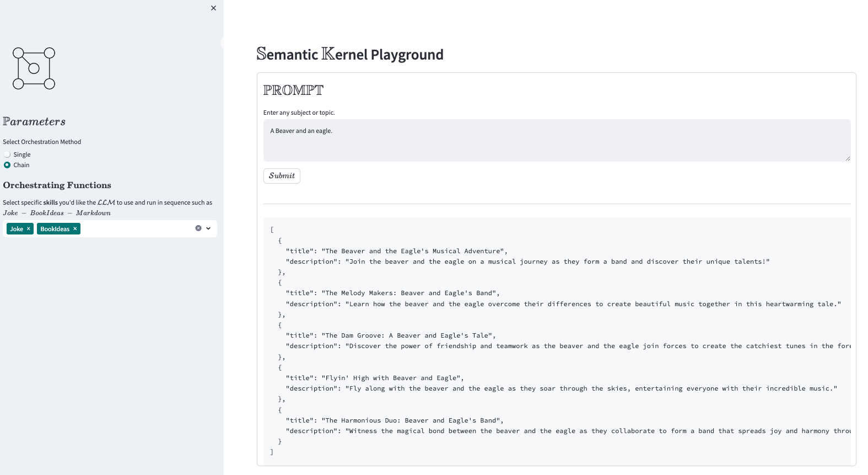Click the Semantic Kernel Playground heading

click(350, 54)
